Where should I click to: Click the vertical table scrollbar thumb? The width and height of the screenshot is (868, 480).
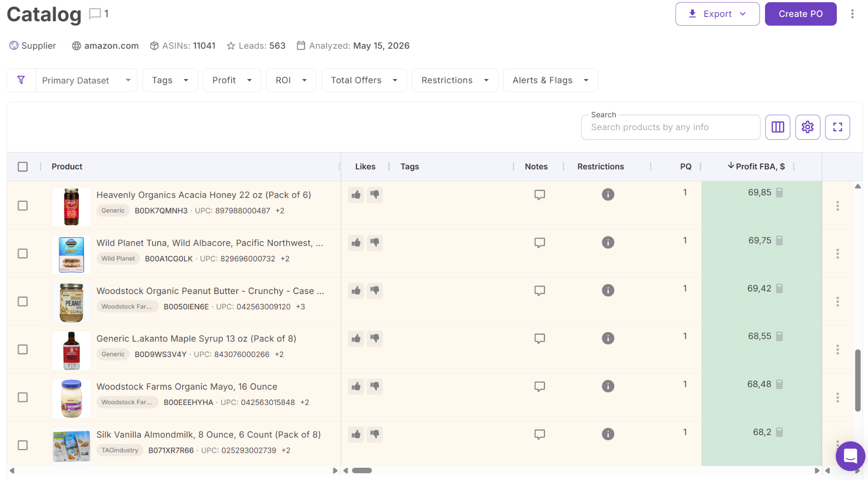tap(858, 380)
